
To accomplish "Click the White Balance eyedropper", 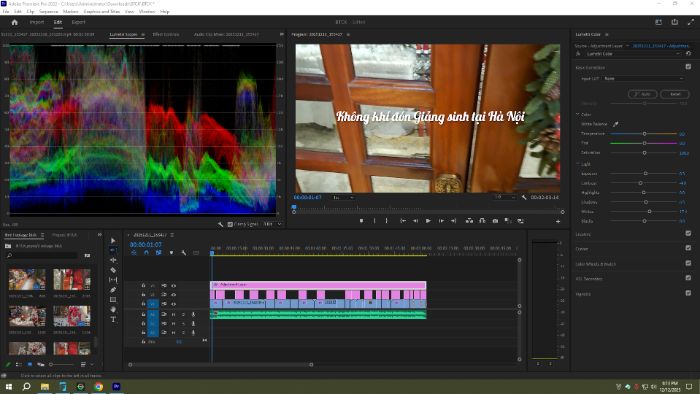I will pos(616,124).
